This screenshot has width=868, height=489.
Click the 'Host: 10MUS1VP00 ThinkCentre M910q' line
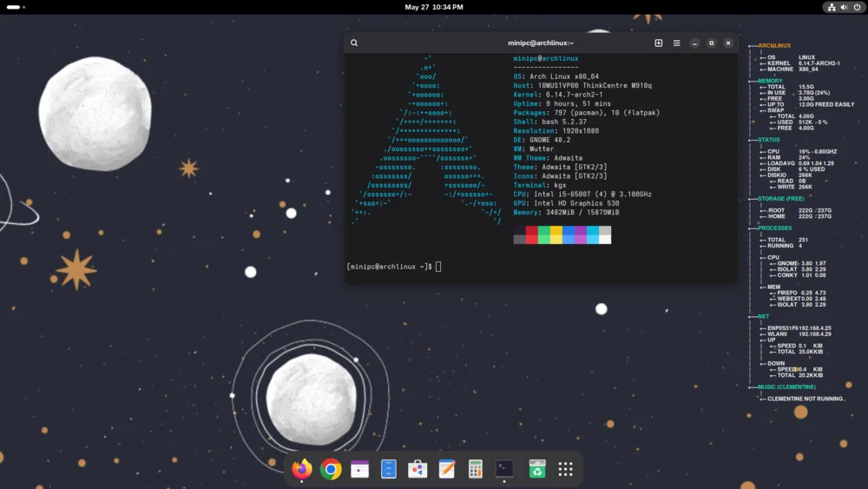click(582, 85)
